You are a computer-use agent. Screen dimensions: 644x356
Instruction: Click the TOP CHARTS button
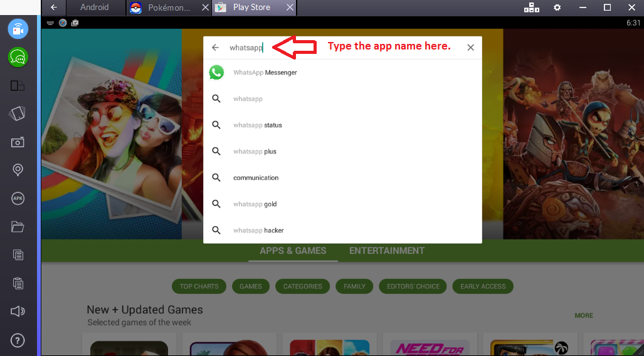tap(199, 286)
